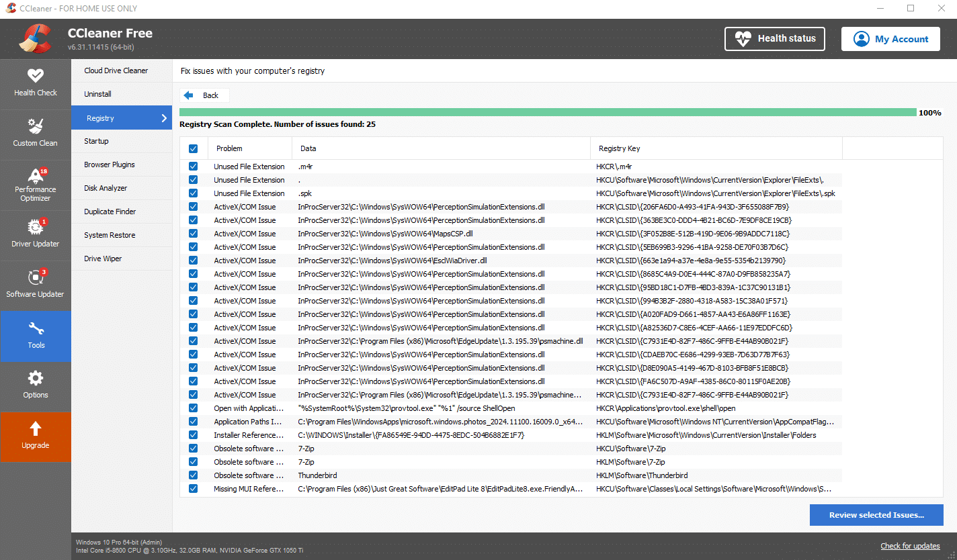The height and width of the screenshot is (560, 957).
Task: Click the red 1 Driver Updater badge
Action: (44, 222)
